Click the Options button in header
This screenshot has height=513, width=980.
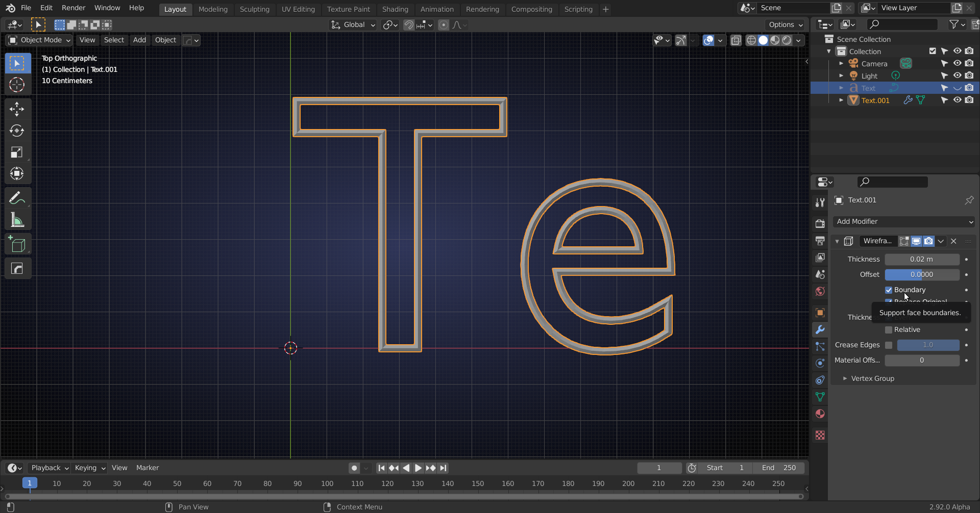coord(785,24)
